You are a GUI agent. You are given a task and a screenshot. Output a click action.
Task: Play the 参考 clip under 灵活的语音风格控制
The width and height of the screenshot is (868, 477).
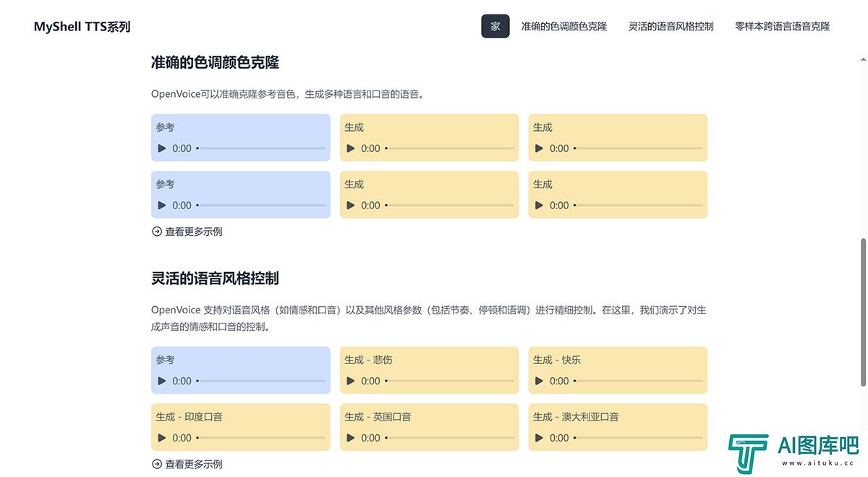(162, 381)
